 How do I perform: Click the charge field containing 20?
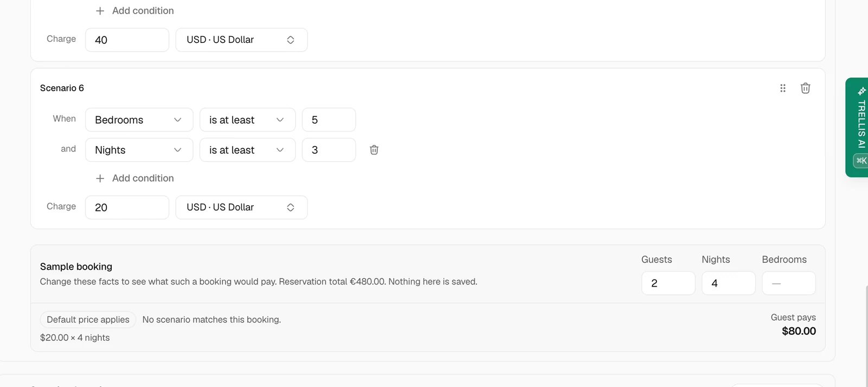tap(127, 207)
